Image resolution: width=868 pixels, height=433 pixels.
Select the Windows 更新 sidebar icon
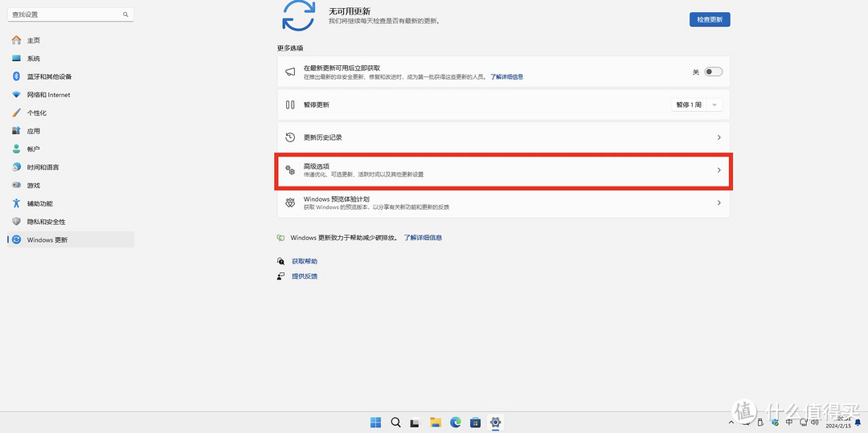tap(17, 239)
